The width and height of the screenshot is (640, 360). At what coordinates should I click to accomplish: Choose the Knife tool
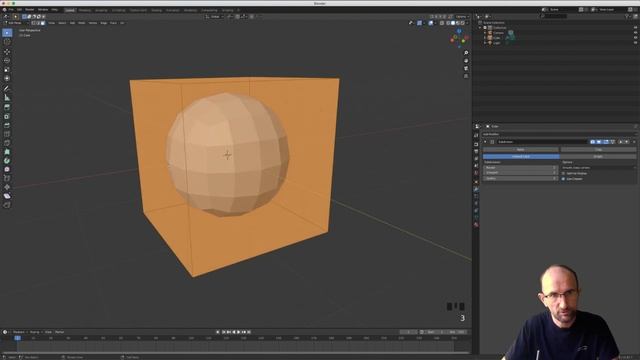tap(7, 143)
